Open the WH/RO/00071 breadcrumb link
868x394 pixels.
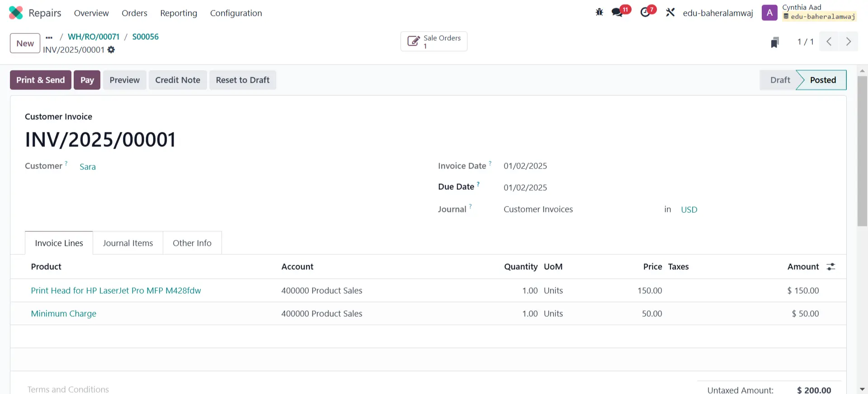(94, 37)
